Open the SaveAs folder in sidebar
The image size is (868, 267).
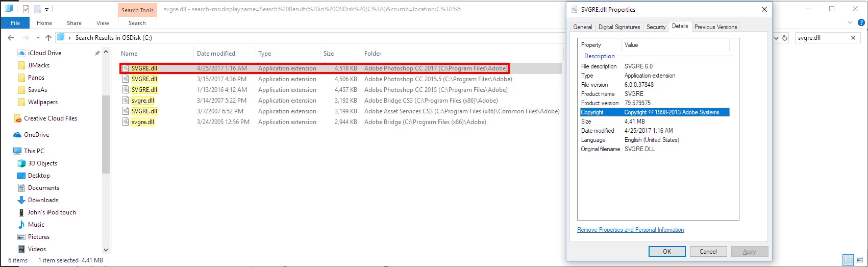pos(37,90)
